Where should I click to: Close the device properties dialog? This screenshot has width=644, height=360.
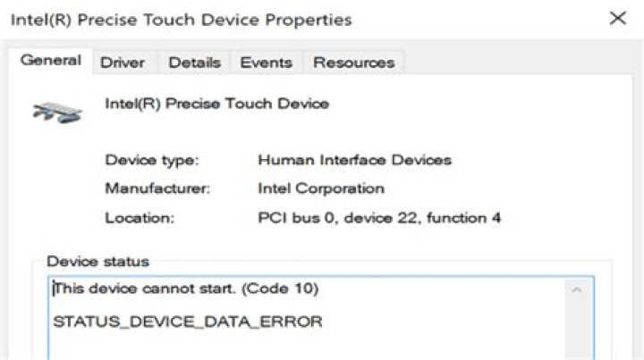pyautogui.click(x=617, y=18)
